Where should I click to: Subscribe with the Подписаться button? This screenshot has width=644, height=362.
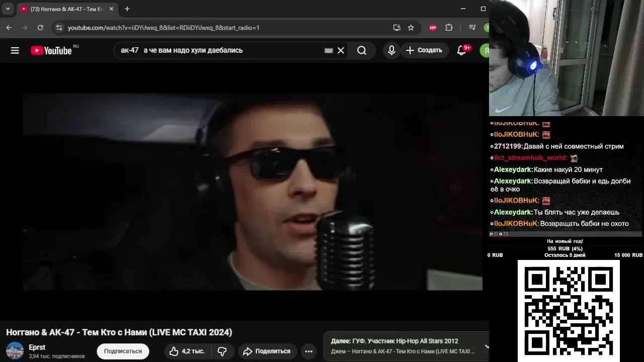[123, 351]
